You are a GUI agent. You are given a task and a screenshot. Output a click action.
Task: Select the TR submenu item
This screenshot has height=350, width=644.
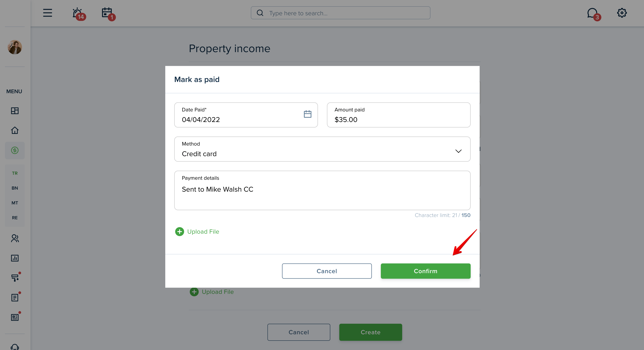15,173
